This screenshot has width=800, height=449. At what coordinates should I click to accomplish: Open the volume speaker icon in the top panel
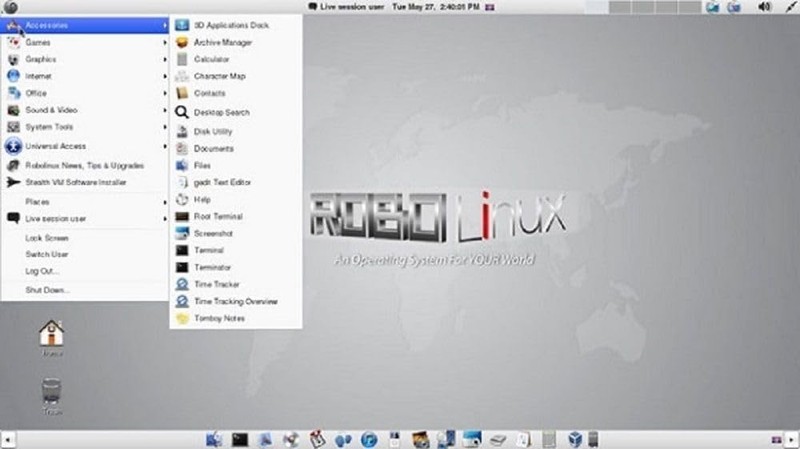(x=764, y=7)
